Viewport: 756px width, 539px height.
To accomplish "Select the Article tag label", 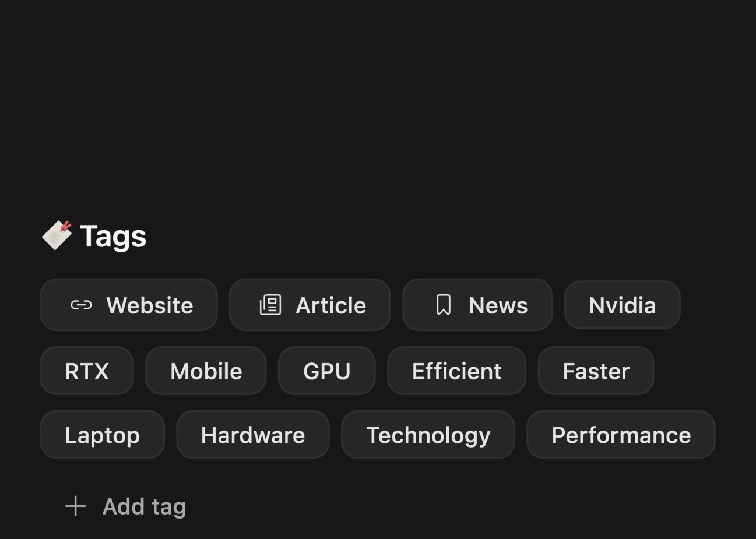I will click(x=331, y=305).
